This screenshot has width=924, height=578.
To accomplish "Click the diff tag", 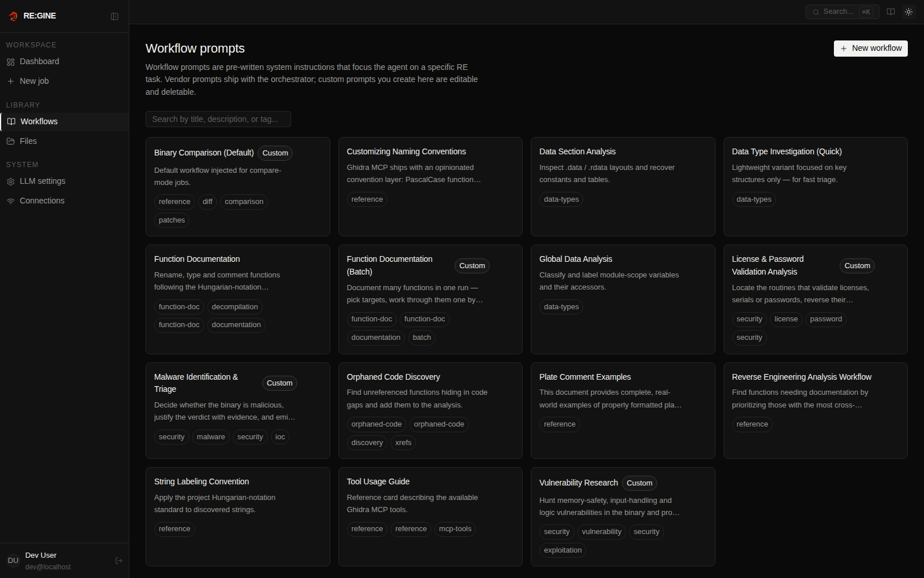I will 207,202.
